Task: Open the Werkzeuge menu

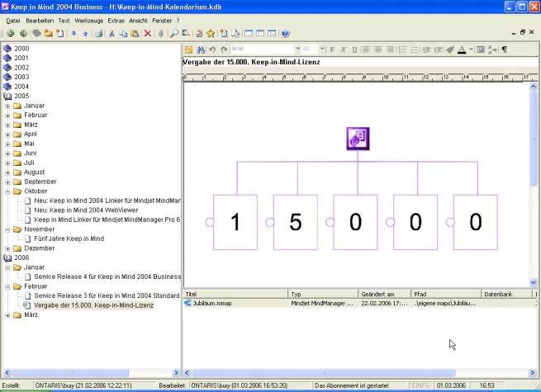Action: coord(88,19)
